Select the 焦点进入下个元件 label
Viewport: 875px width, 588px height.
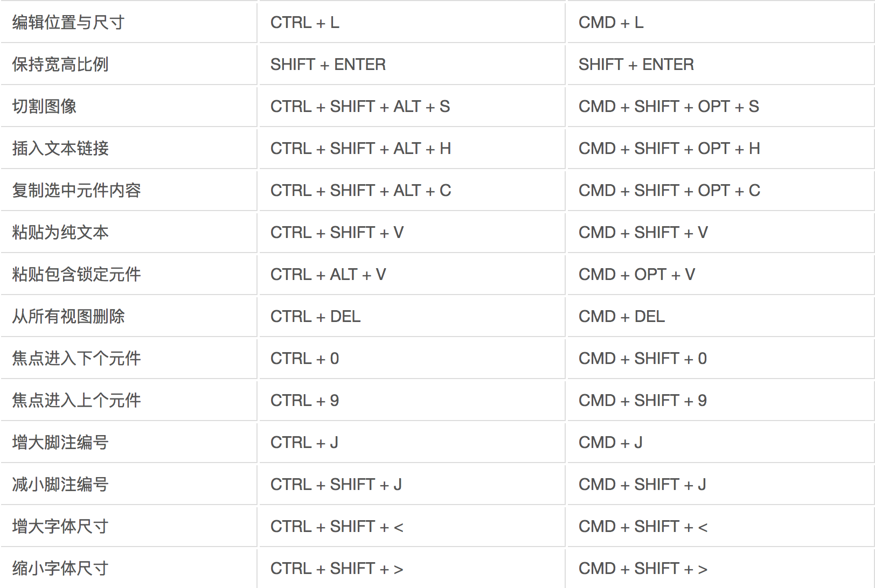(x=77, y=359)
